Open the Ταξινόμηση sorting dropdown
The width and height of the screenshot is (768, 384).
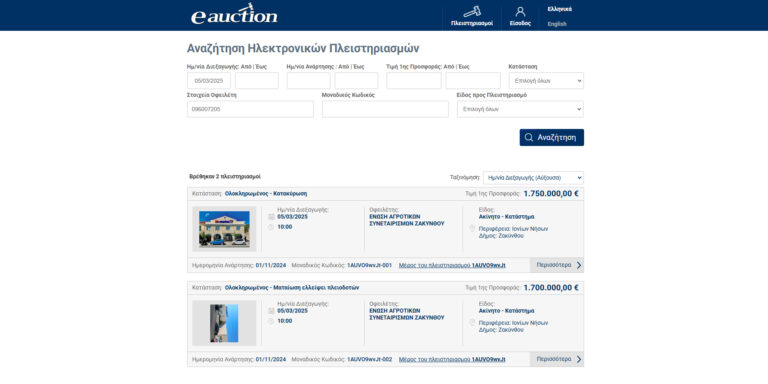pos(533,178)
